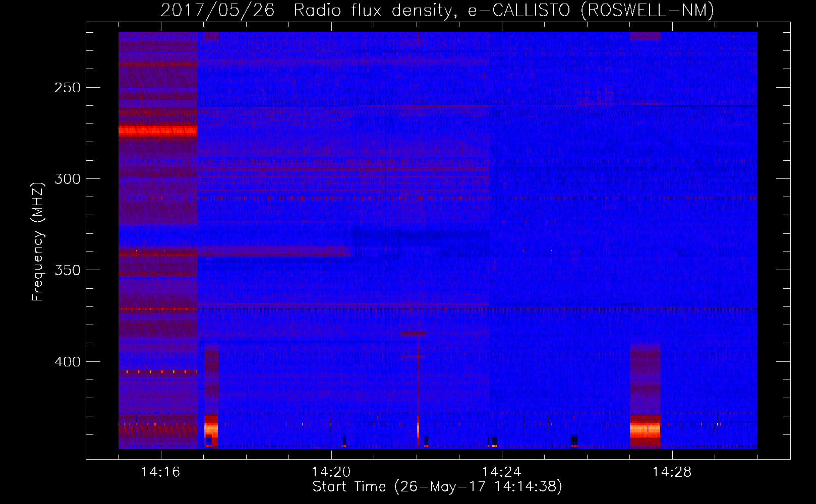Click the 350 frequency tick label
The image size is (816, 504).
[x=68, y=270]
